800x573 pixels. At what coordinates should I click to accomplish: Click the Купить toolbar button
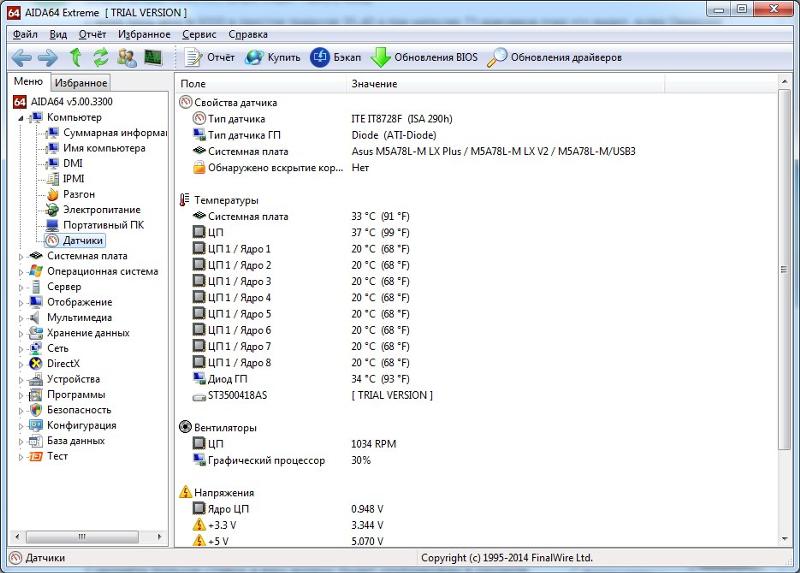272,57
